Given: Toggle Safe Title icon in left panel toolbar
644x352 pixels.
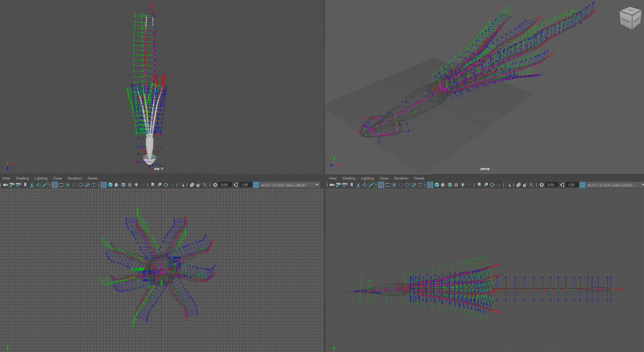Looking at the screenshot, I should click(x=94, y=185).
